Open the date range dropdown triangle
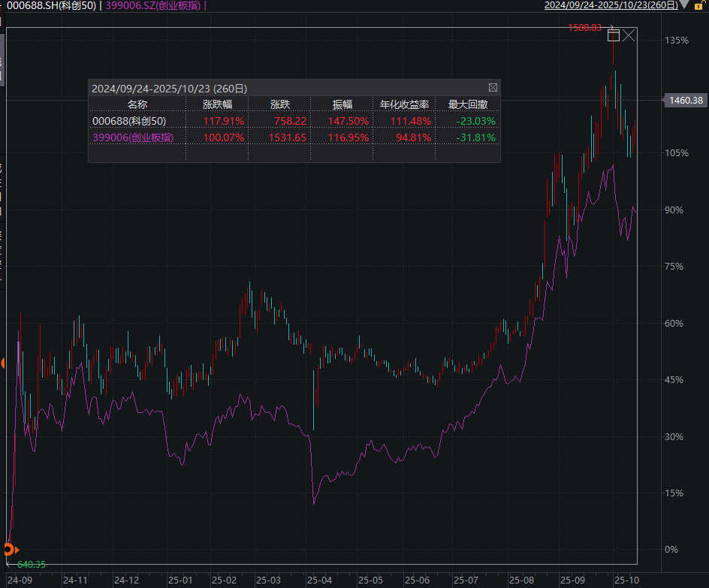709x588 pixels. 684,5
